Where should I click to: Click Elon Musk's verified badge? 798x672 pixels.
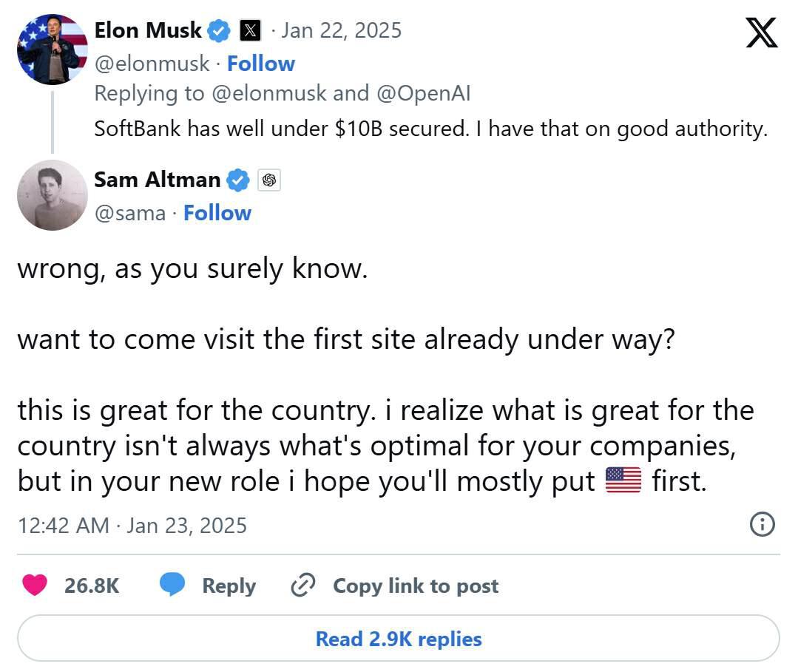[218, 30]
